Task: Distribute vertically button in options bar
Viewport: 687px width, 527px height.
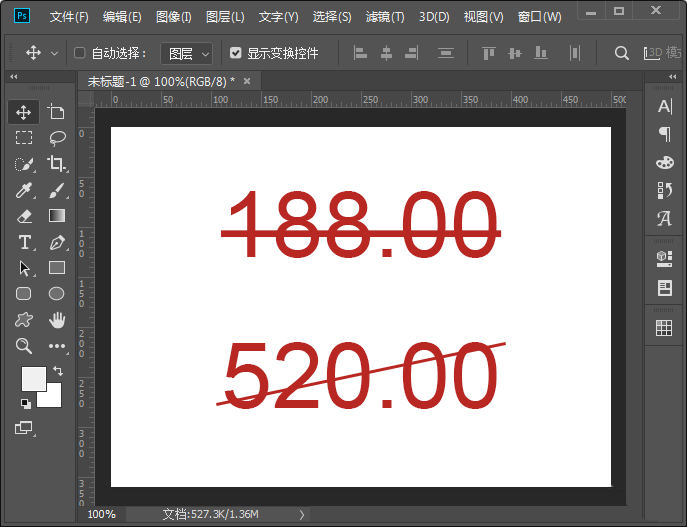Action: coord(446,53)
